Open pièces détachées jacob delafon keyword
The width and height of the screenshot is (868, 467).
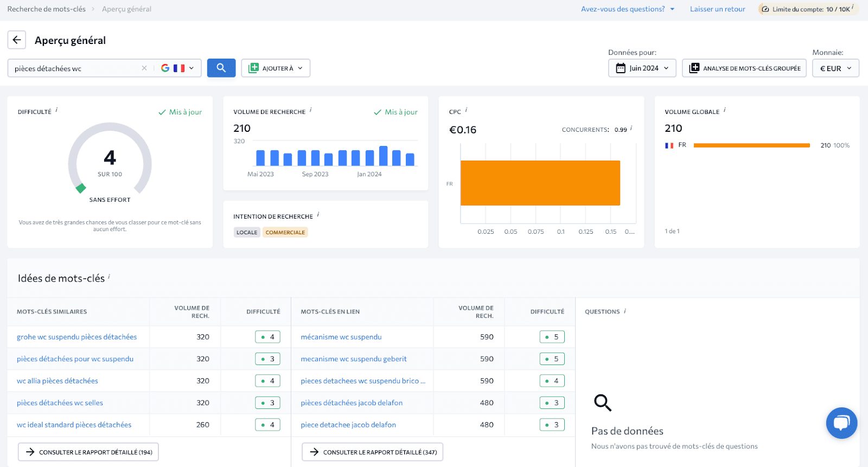pos(352,403)
